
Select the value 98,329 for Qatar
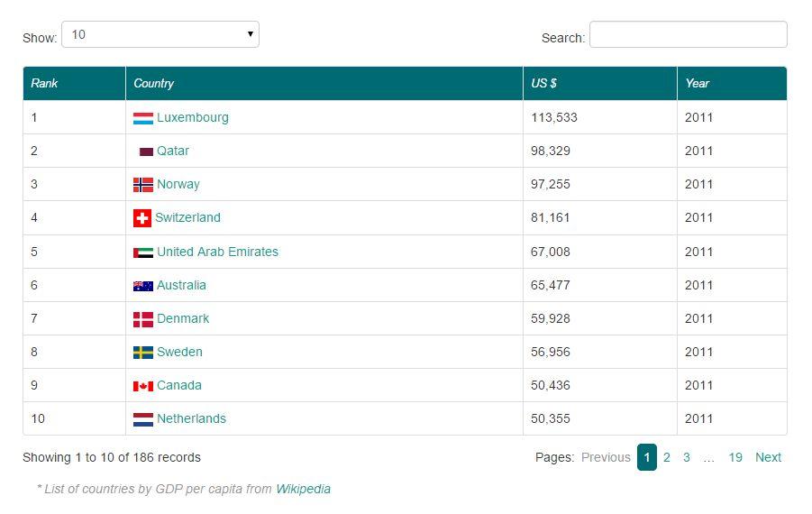(550, 151)
